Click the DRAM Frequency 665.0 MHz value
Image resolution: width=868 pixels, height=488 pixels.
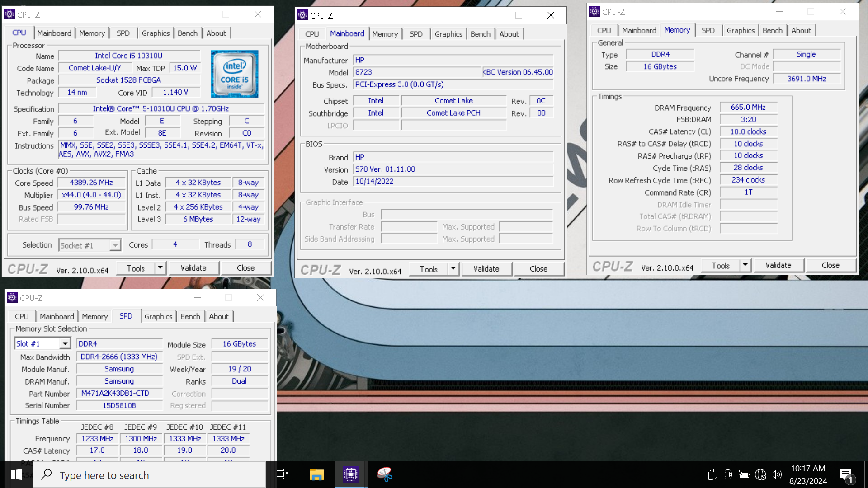[748, 108]
